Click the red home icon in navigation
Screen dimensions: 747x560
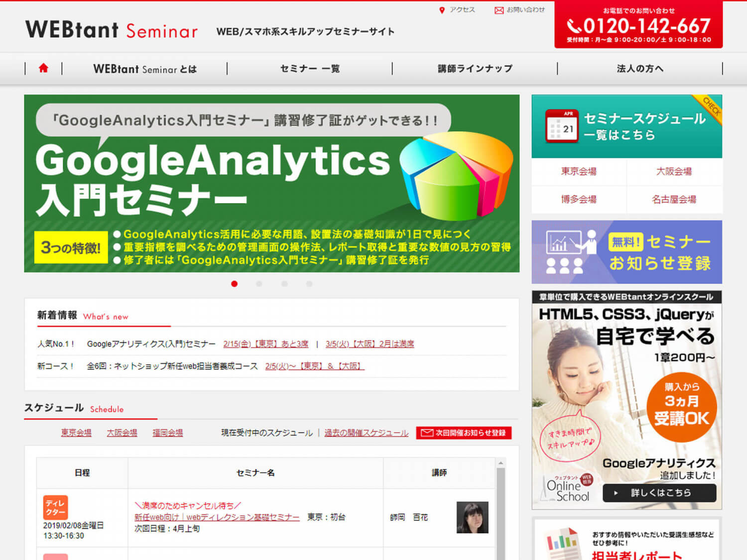43,68
